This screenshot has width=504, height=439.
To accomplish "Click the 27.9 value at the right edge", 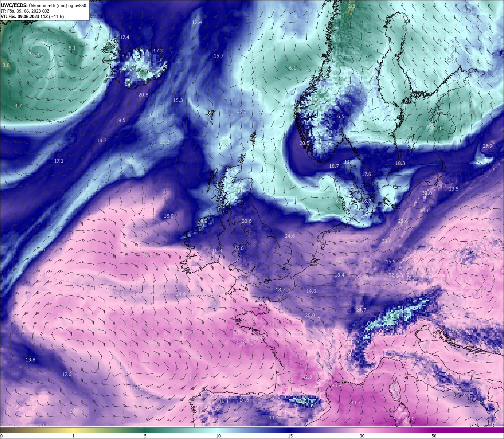I will click(x=487, y=146).
